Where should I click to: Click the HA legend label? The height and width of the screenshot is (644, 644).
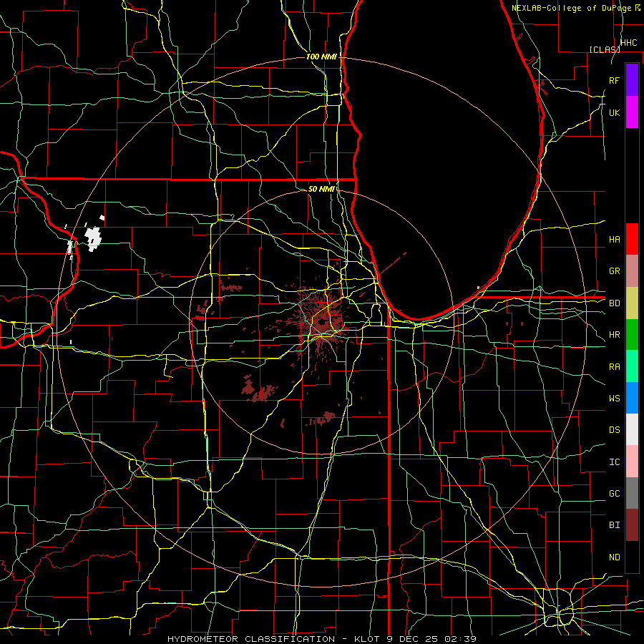click(614, 239)
